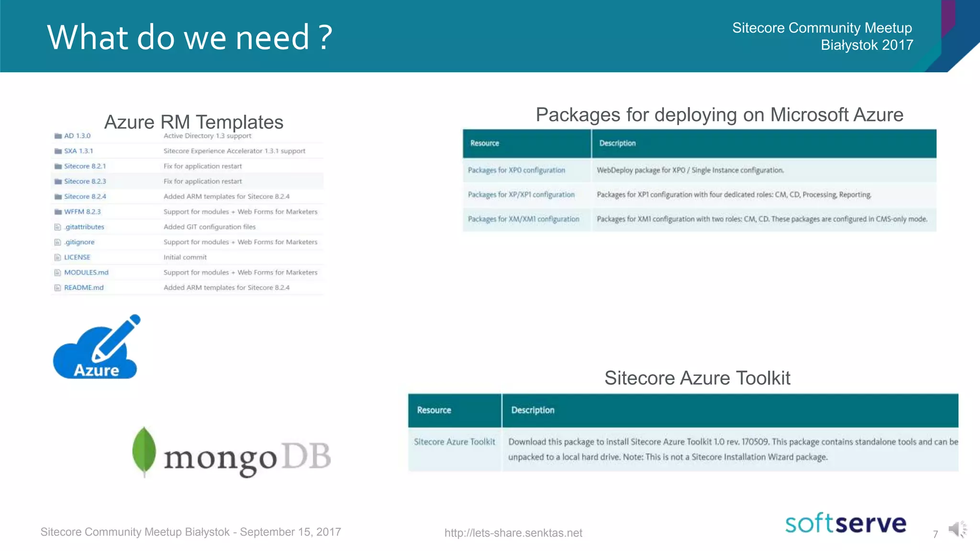980x551 pixels.
Task: Click Packages for XP0 configuration link
Action: 516,170
